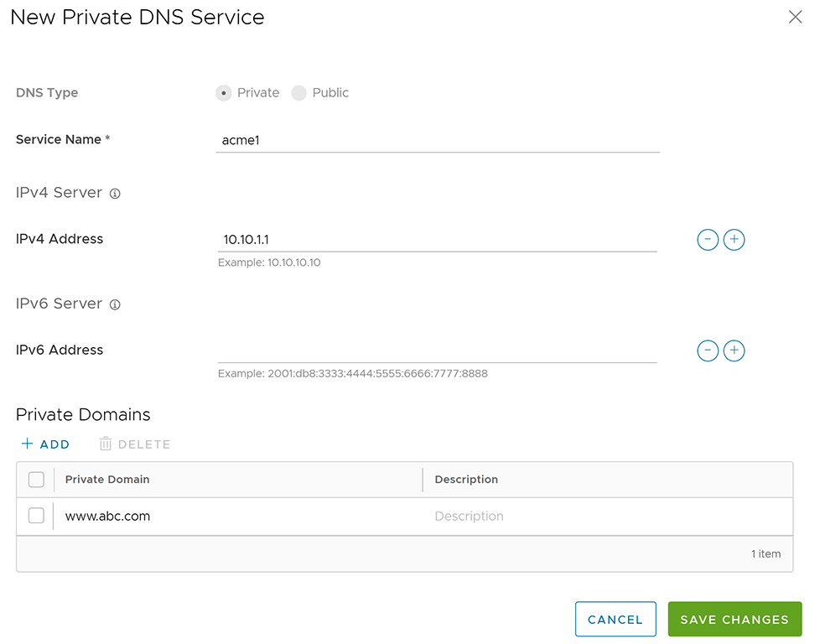Viewport: 815px width, 644px height.
Task: Check the www.abc.com row checkbox
Action: (36, 516)
